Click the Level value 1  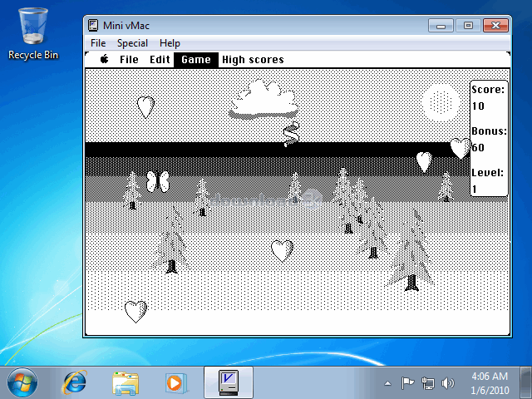pos(475,190)
